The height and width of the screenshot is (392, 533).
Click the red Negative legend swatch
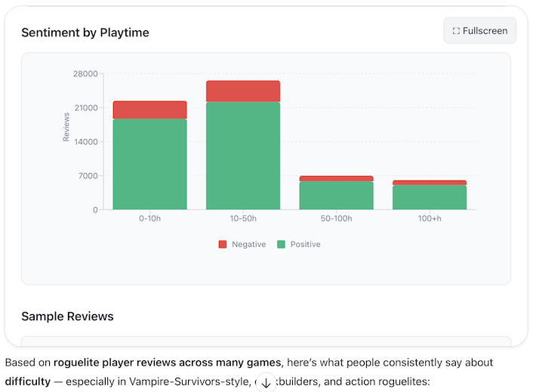223,244
